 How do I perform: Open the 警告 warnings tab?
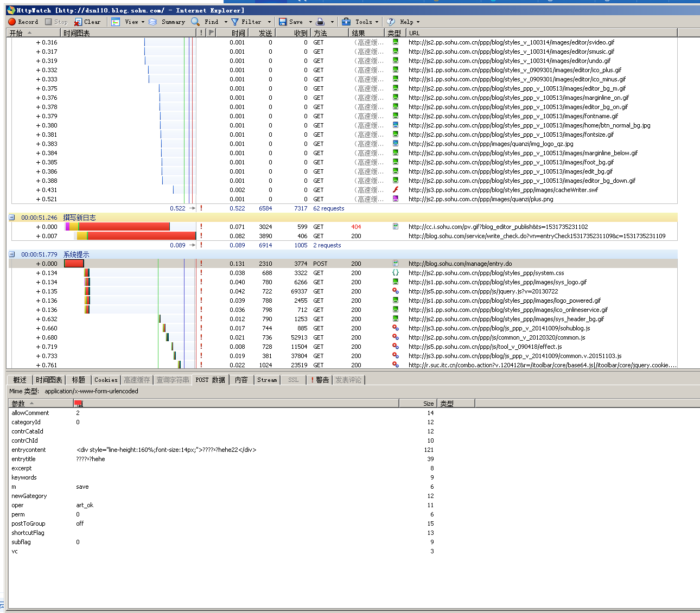click(320, 380)
